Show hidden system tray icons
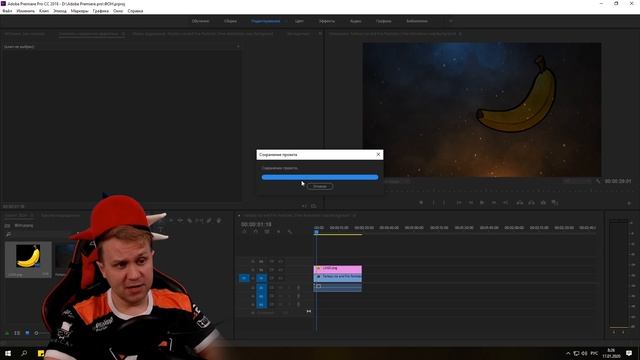Screen dimensions: 640x360 pyautogui.click(x=568, y=353)
